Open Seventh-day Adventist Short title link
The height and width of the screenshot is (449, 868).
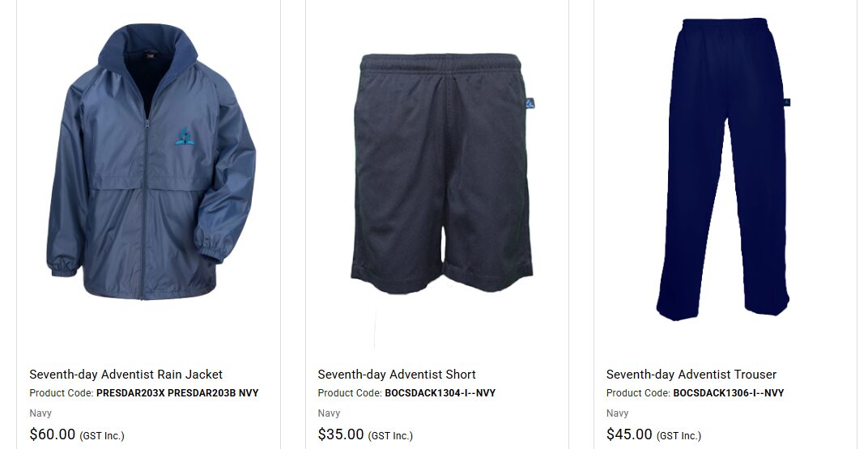(x=397, y=375)
